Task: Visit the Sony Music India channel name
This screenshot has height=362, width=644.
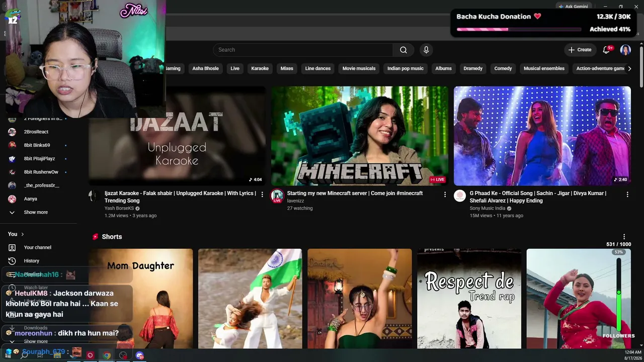Action: [x=488, y=208]
